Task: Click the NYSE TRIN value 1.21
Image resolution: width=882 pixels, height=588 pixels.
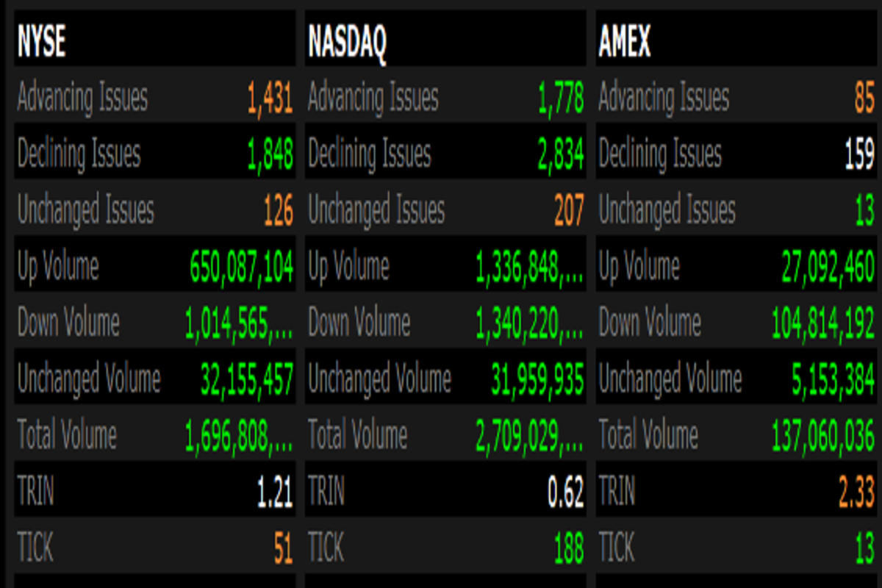Action: (275, 492)
